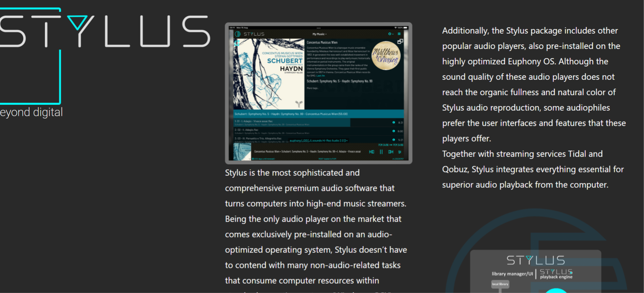644x293 pixels.
Task: Click the PCM 24/96 format indicator
Action: 391,145
